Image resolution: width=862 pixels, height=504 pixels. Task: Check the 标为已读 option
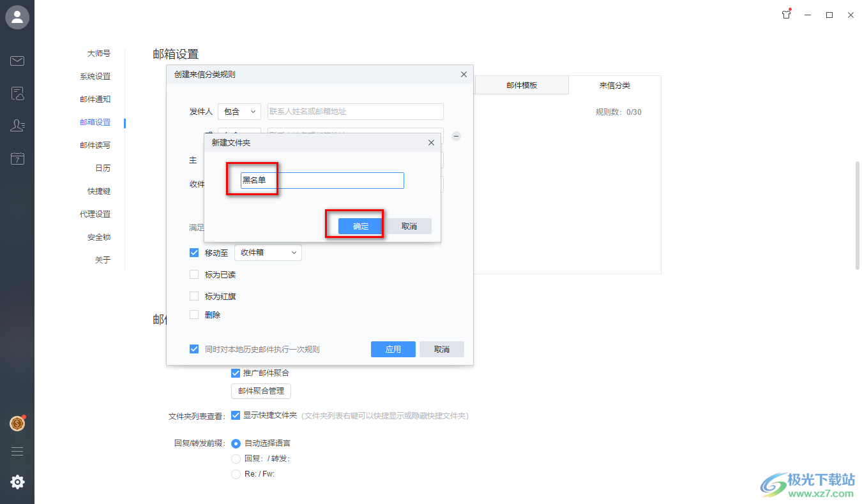pos(194,274)
